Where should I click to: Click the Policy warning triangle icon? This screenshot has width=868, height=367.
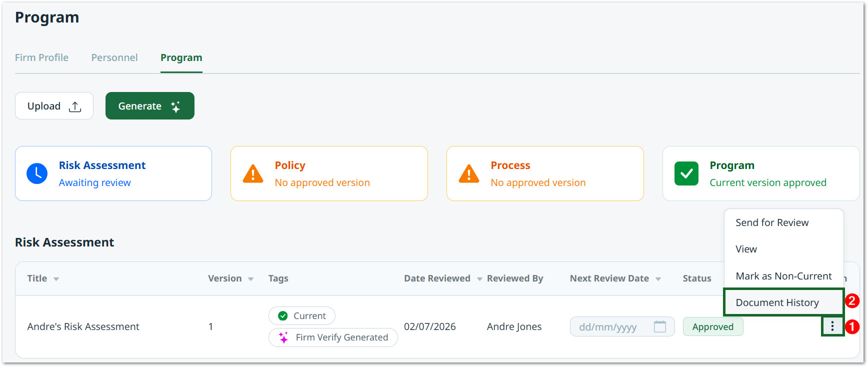[x=253, y=173]
